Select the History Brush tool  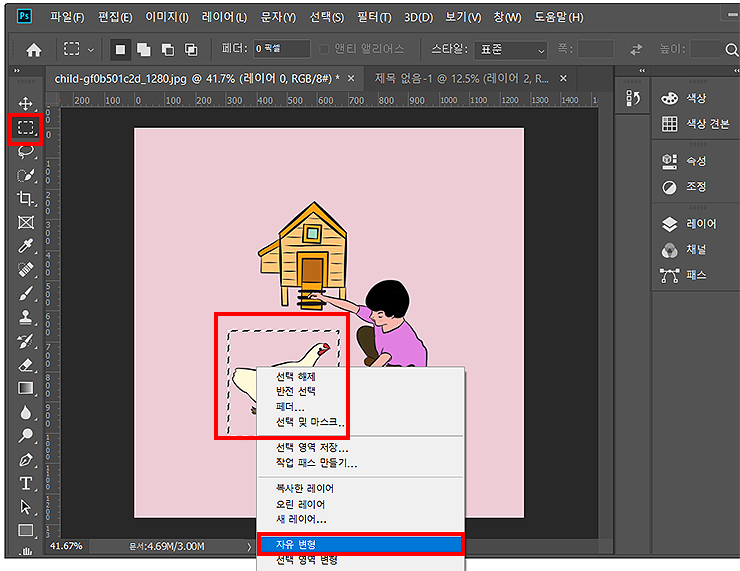tap(25, 341)
